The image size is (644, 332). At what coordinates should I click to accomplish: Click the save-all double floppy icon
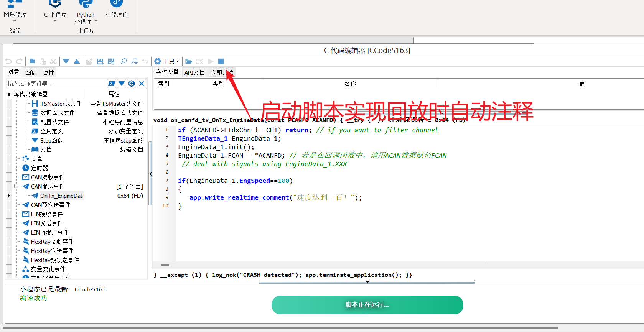pyautogui.click(x=111, y=61)
